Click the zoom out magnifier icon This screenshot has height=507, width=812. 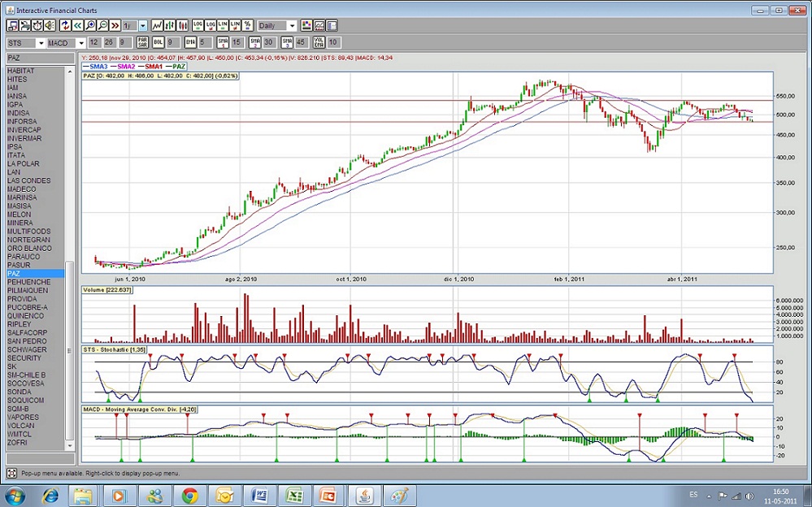(102, 25)
